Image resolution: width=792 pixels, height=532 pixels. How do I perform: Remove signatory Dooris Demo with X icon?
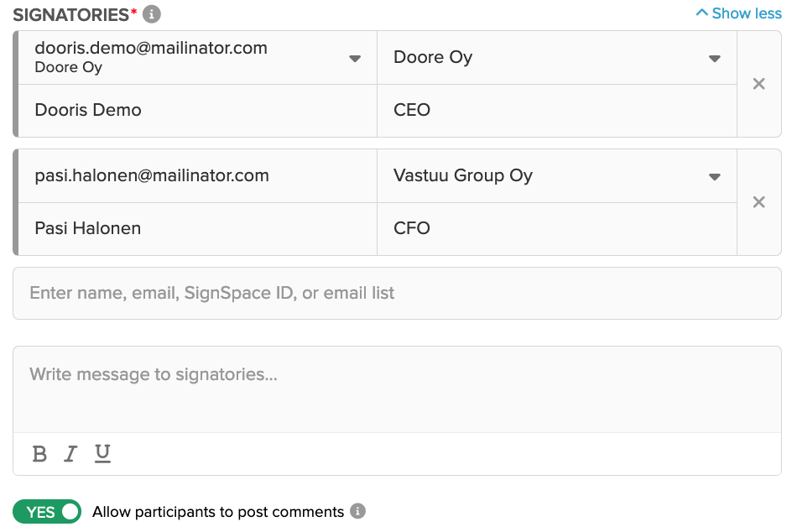pyautogui.click(x=758, y=84)
